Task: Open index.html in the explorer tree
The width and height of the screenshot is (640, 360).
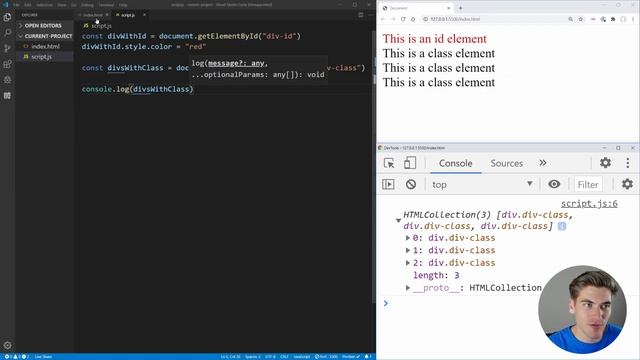Action: [45, 47]
